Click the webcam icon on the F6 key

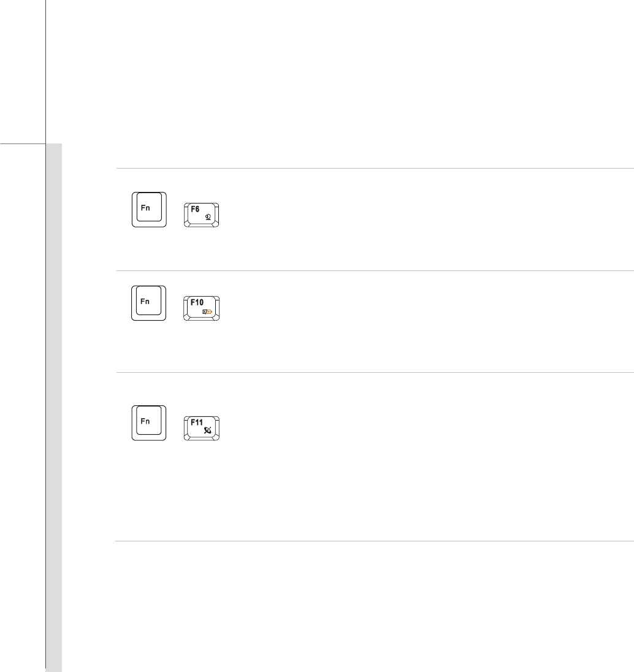click(208, 217)
